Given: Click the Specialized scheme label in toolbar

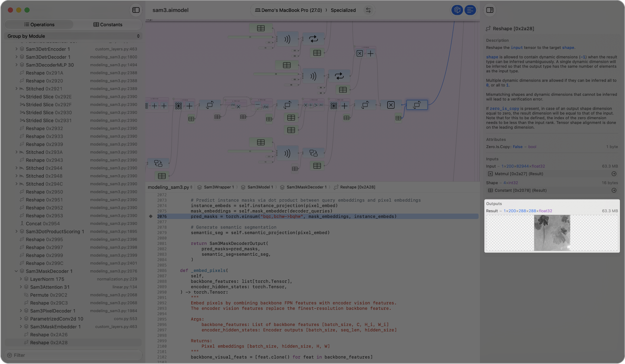Looking at the screenshot, I should [x=343, y=10].
